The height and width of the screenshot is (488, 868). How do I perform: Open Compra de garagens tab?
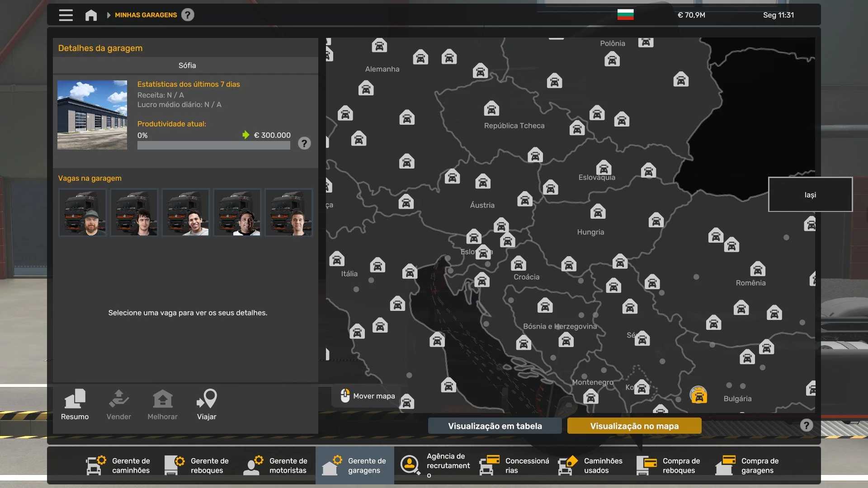coord(748,465)
